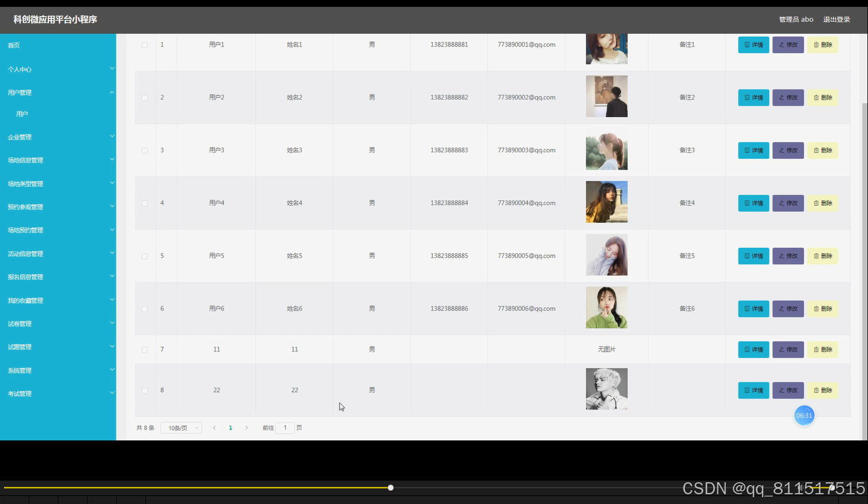This screenshot has width=868, height=504.
Task: Tick the checkbox for row 5
Action: (144, 257)
